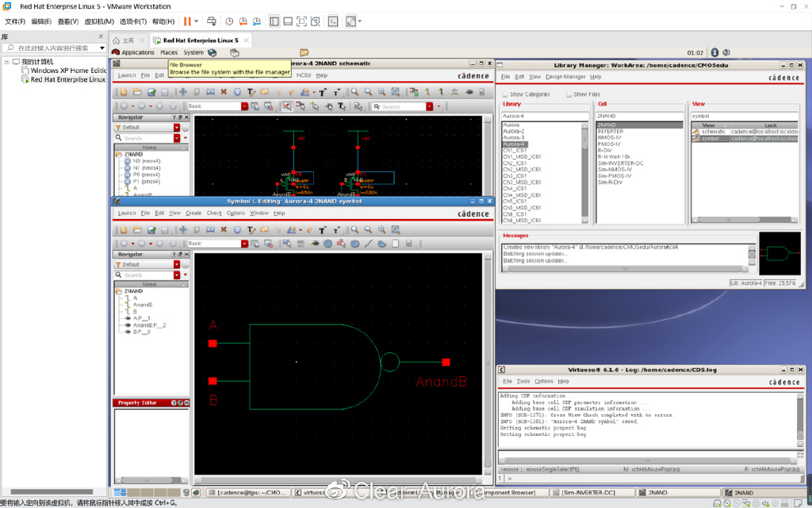This screenshot has height=508, width=812.
Task: Expand the search dropdown in schematic toolbar
Action: point(429,106)
